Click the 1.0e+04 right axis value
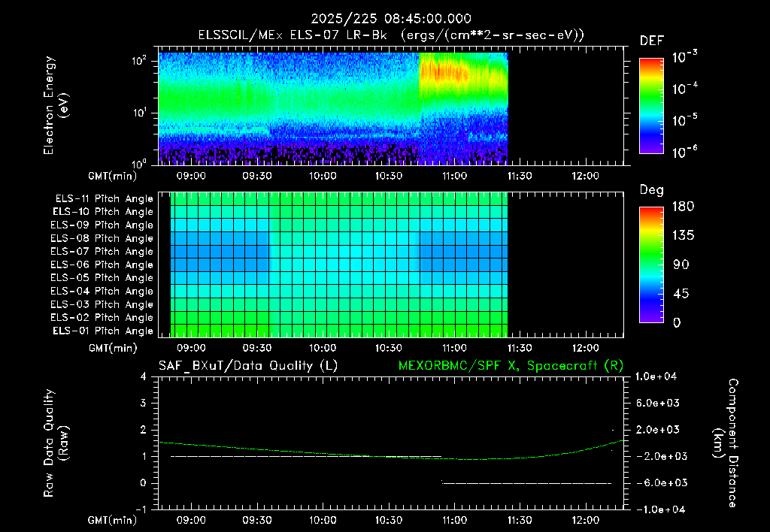This screenshot has width=770, height=532. point(656,376)
